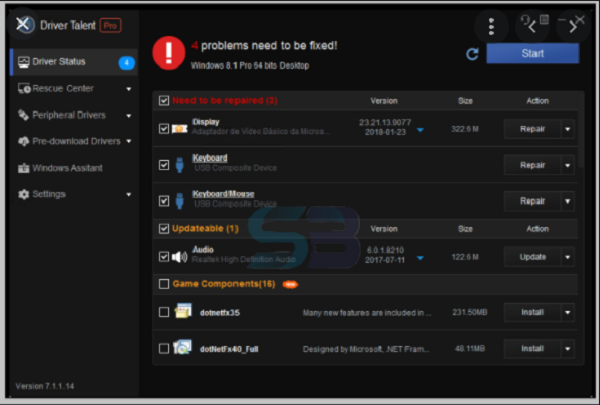Image resolution: width=600 pixels, height=405 pixels.
Task: Open Settings in the sidebar
Action: [74, 194]
